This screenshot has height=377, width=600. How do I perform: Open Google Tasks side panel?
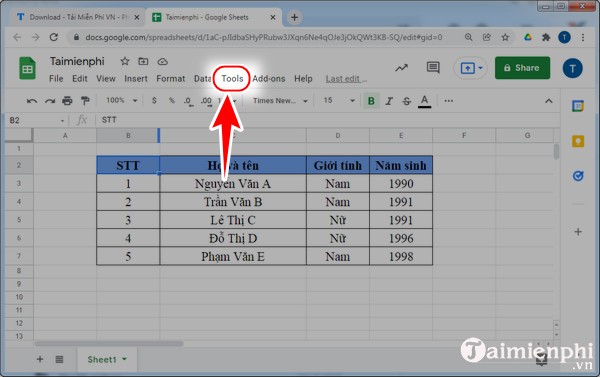click(x=578, y=176)
